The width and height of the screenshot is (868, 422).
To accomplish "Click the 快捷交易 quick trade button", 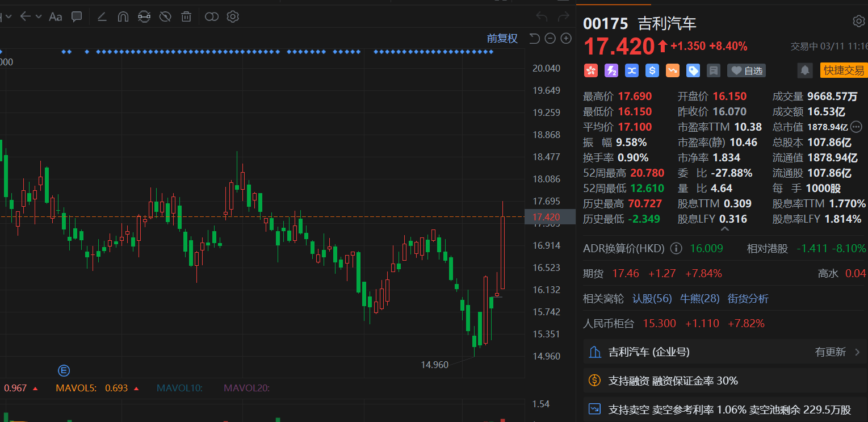I will pos(844,70).
